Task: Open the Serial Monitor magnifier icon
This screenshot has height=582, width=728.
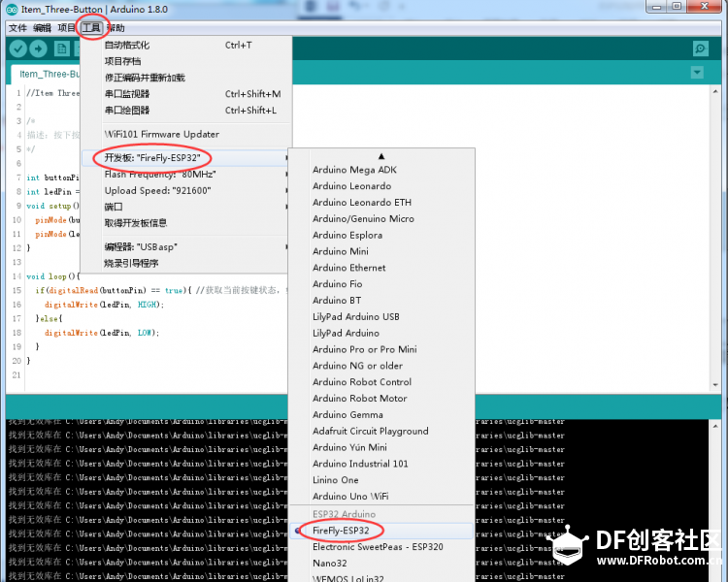Action: pos(700,48)
